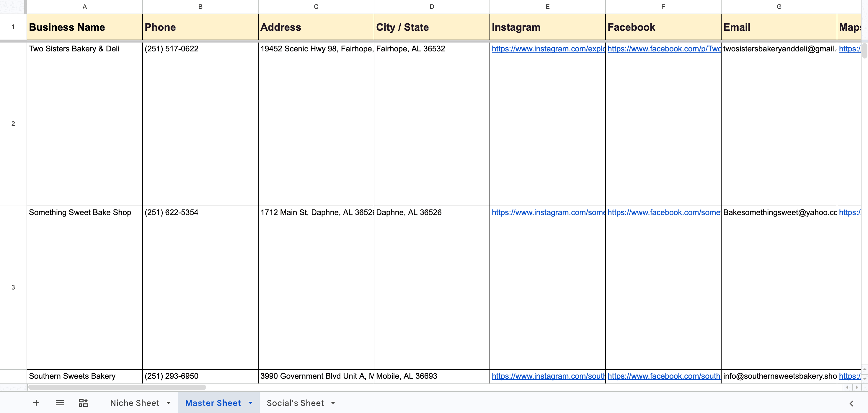
Task: Open Southern Sweets Bakery Maps link
Action: pos(850,376)
